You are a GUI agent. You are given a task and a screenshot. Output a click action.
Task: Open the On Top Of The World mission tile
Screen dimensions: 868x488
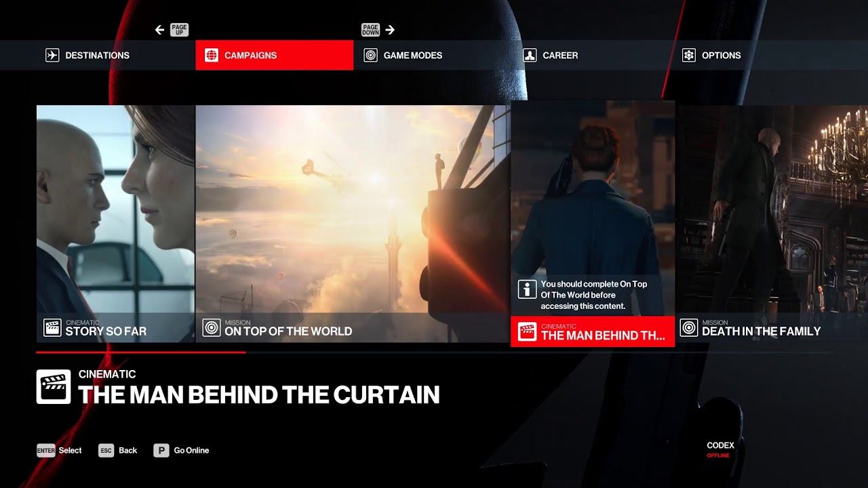[x=353, y=224]
